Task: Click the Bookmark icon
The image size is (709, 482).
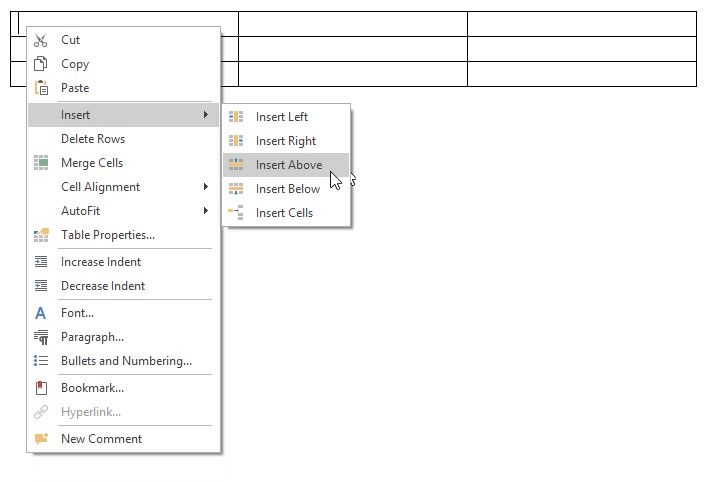Action: point(41,388)
